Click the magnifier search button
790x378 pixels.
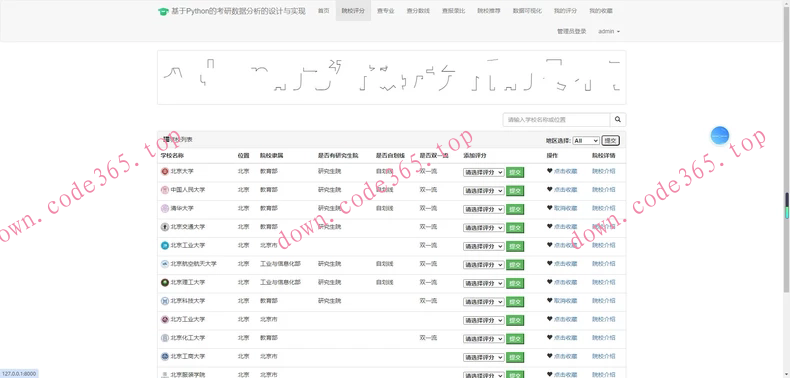618,120
